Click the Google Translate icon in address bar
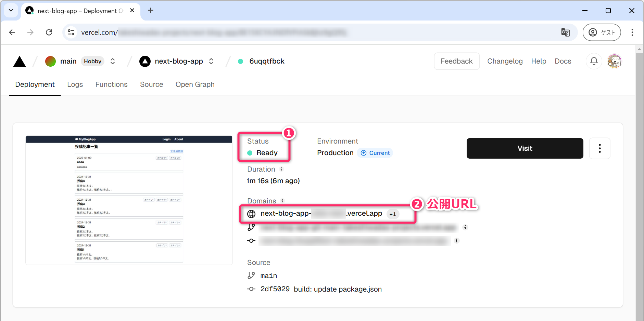 (x=565, y=32)
